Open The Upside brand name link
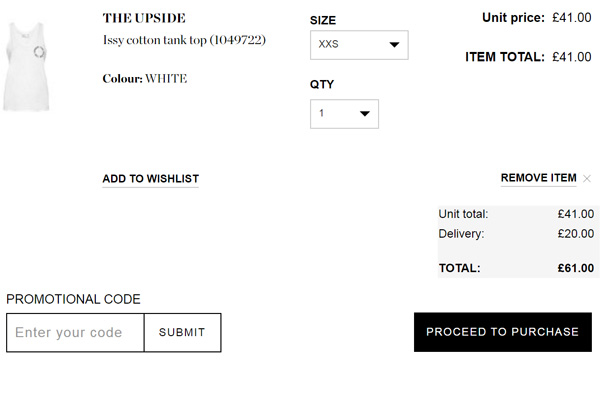 click(144, 18)
